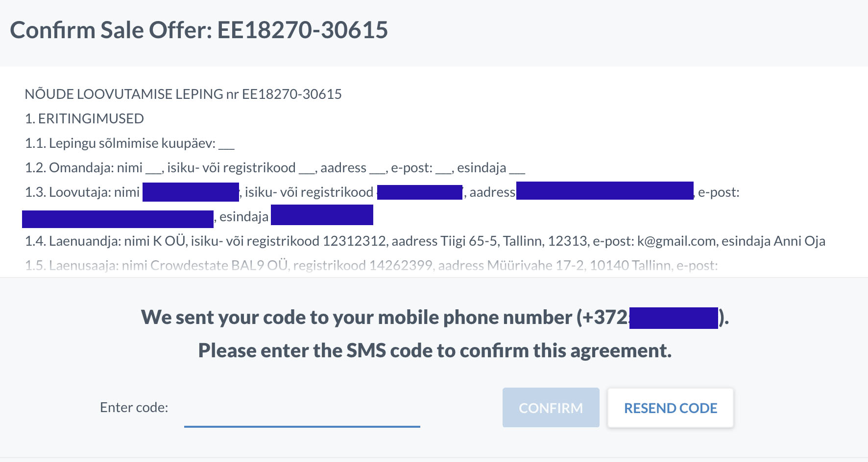Viewport: 868px width, 462px height.
Task: Click the RESEND CODE button
Action: pos(670,407)
